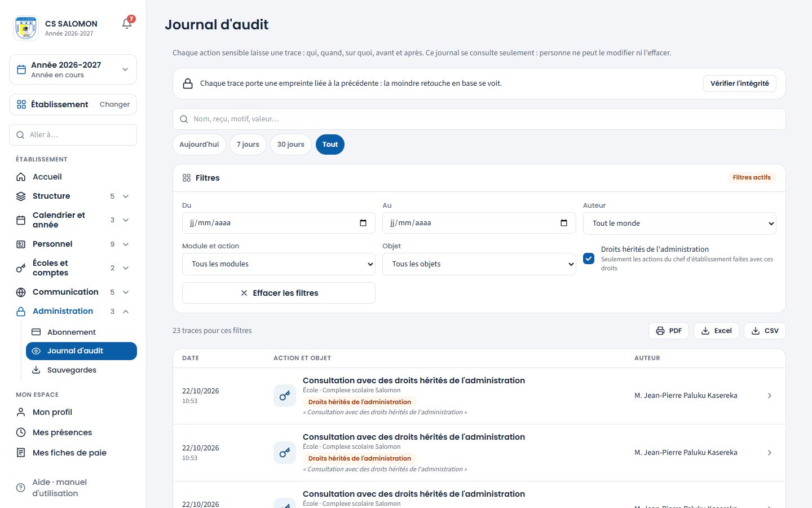Viewport: 812px width, 508px height.
Task: Expand the Communication menu section chevron
Action: point(126,292)
